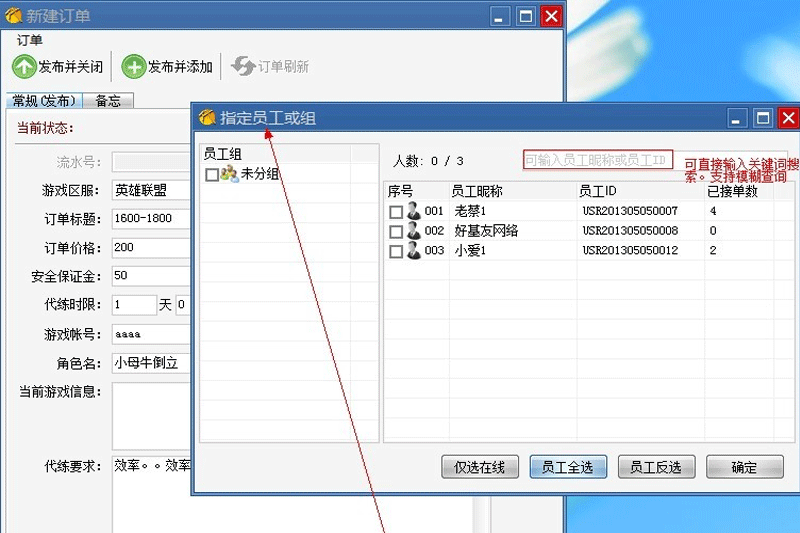Minimize the 新建订单 window

click(499, 16)
